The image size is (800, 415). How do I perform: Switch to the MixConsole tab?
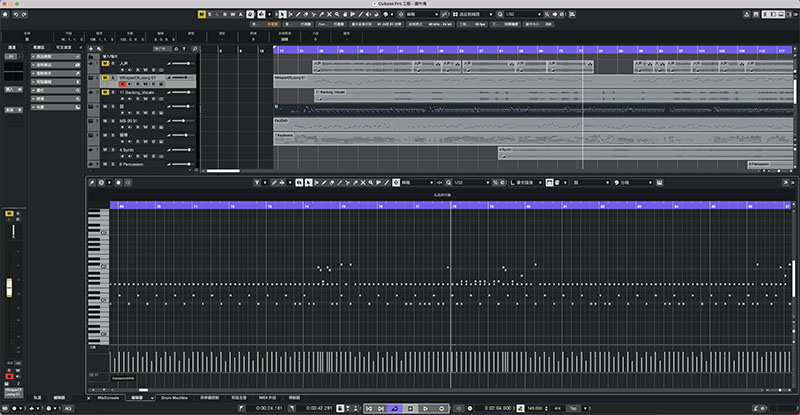click(x=108, y=398)
